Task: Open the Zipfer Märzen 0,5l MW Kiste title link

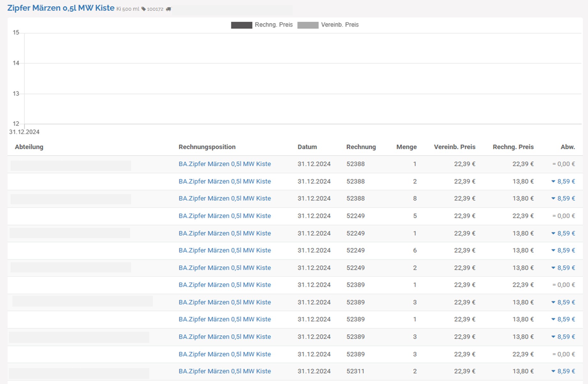Action: [61, 8]
